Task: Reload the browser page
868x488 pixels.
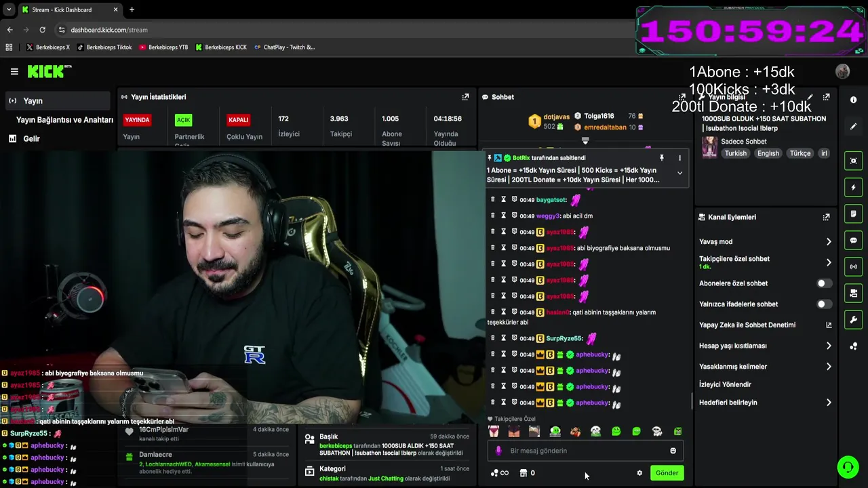Action: [x=42, y=30]
